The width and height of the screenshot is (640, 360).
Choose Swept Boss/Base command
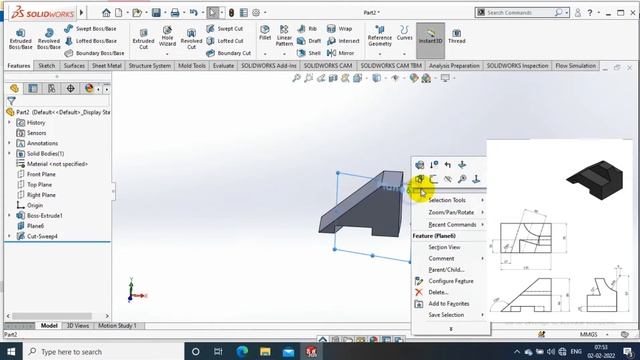coord(91,29)
